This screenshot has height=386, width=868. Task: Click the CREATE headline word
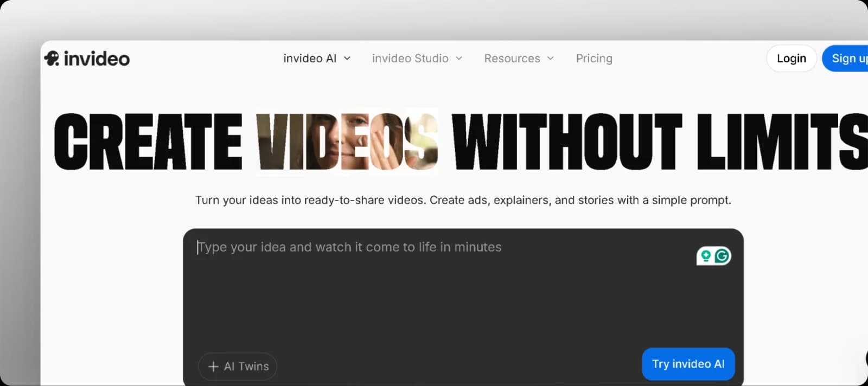click(148, 141)
